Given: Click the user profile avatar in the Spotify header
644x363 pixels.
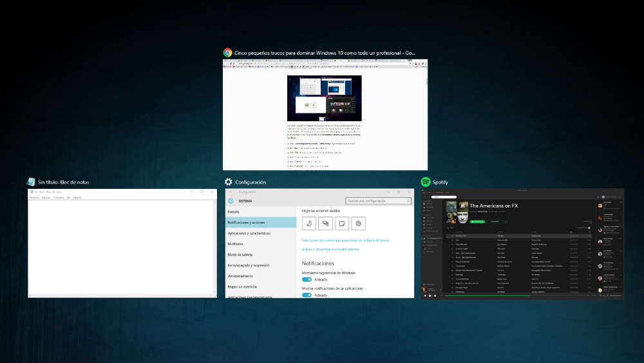Looking at the screenshot, I should coord(603,197).
